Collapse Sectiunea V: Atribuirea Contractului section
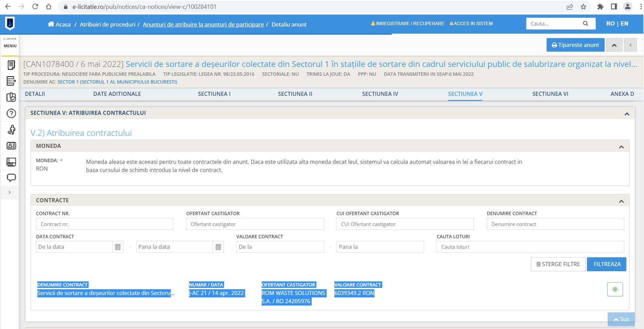The height and width of the screenshot is (329, 644). coord(627,114)
